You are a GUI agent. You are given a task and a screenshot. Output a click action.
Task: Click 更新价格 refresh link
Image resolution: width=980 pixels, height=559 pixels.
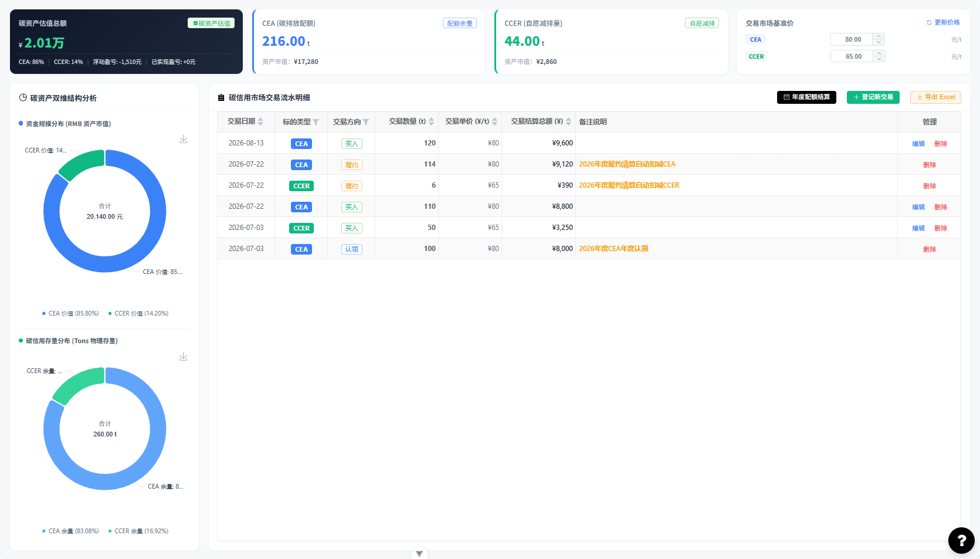point(943,22)
